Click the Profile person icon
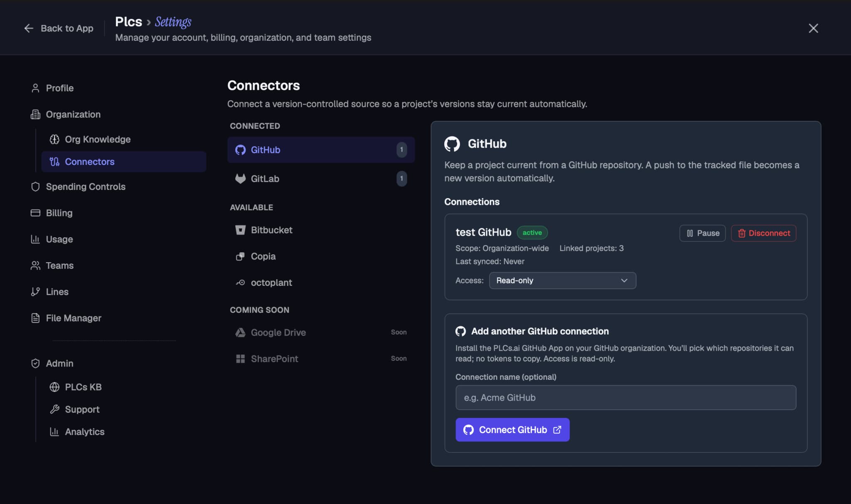Image resolution: width=851 pixels, height=504 pixels. [x=35, y=88]
